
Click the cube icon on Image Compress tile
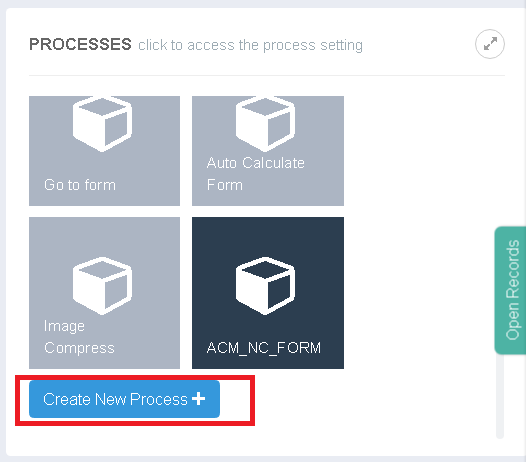tap(102, 286)
